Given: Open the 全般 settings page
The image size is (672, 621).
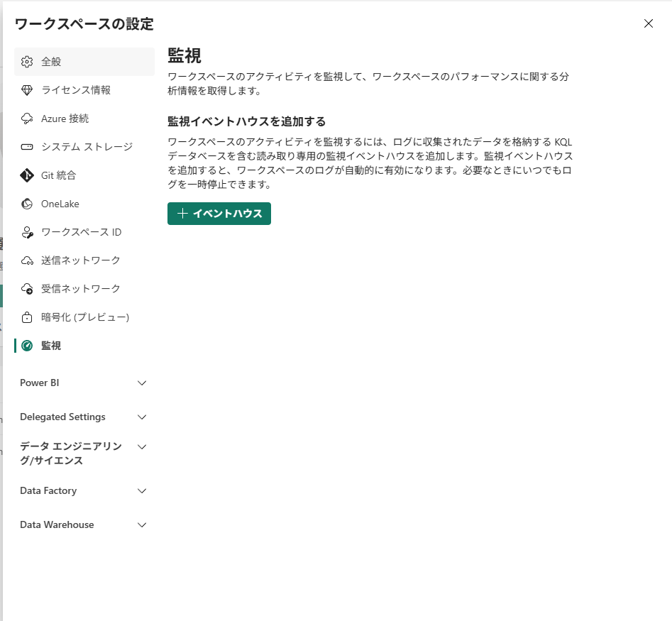Looking at the screenshot, I should 84,62.
